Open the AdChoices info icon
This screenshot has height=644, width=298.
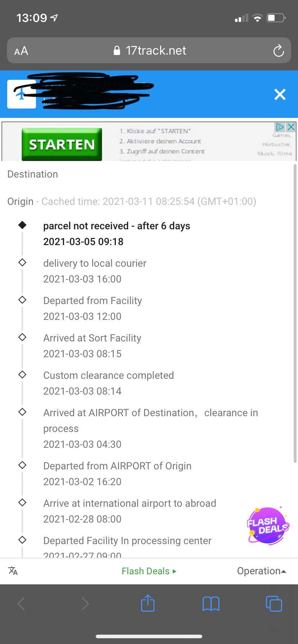(x=280, y=127)
